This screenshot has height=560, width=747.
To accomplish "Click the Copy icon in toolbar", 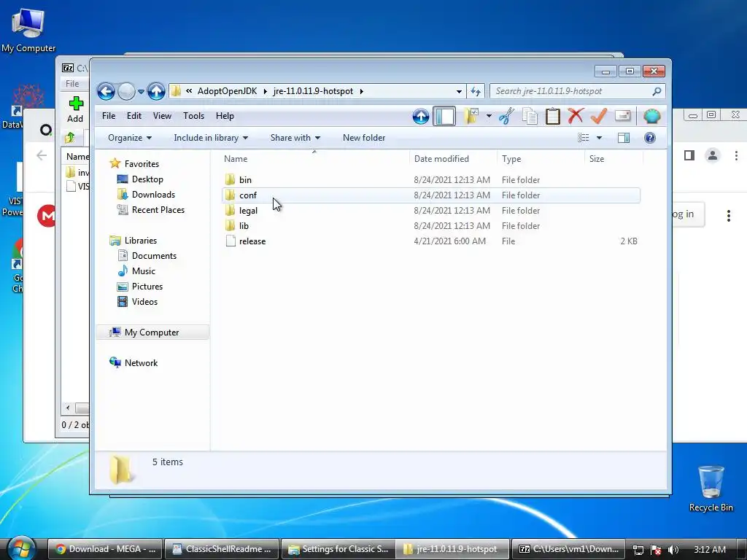I will point(530,116).
